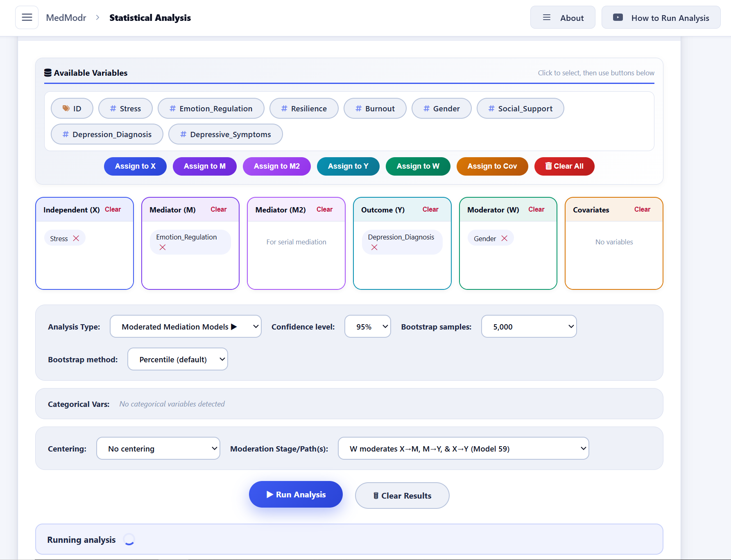Go to MedModr breadcrumb link
This screenshot has height=560, width=731.
tap(66, 18)
